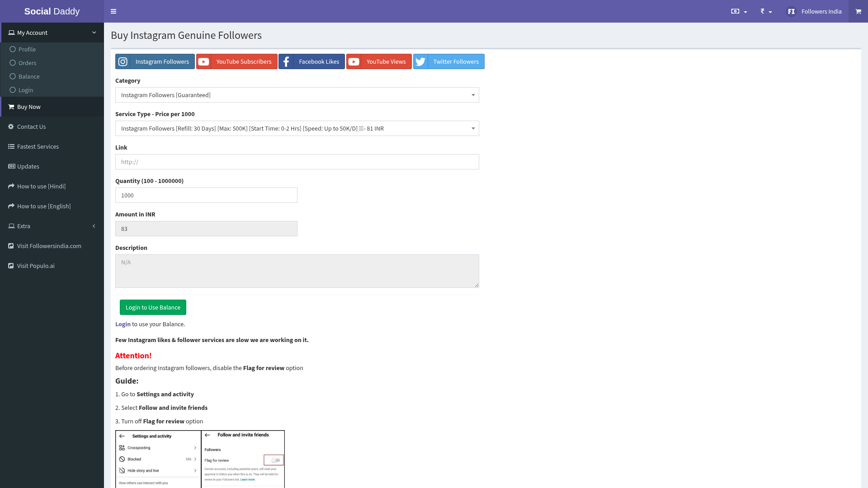Click the Instagram logo icon
The height and width of the screenshot is (488, 868).
(123, 61)
